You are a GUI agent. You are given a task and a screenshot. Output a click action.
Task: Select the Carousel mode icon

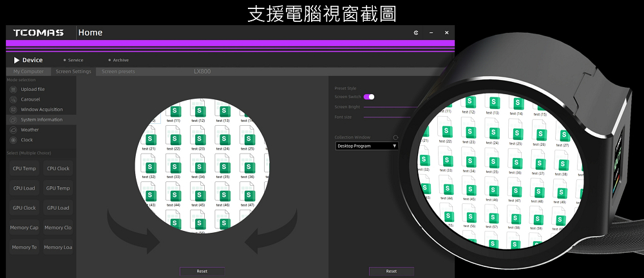click(14, 99)
